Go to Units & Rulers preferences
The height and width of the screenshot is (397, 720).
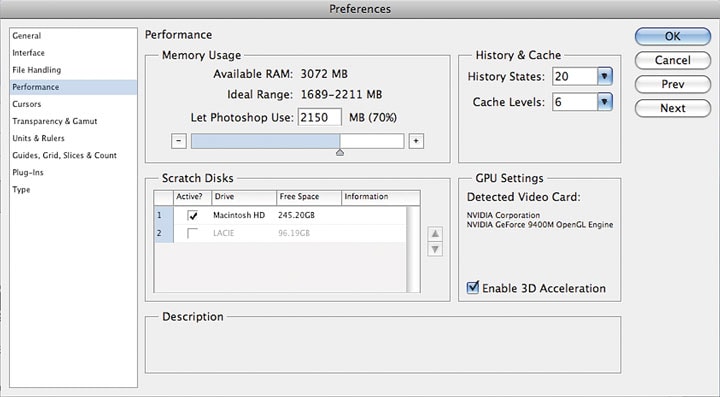(x=73, y=138)
